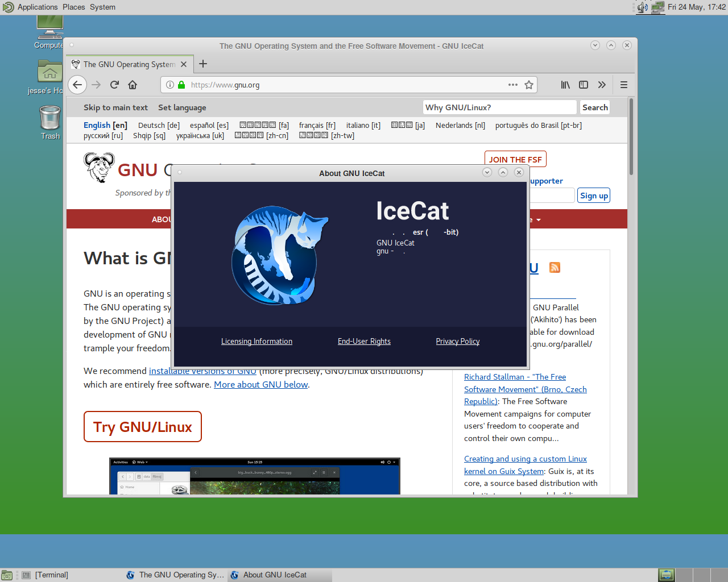Open Richard Stallman Free Software Movement link
728x582 pixels.
coord(526,389)
